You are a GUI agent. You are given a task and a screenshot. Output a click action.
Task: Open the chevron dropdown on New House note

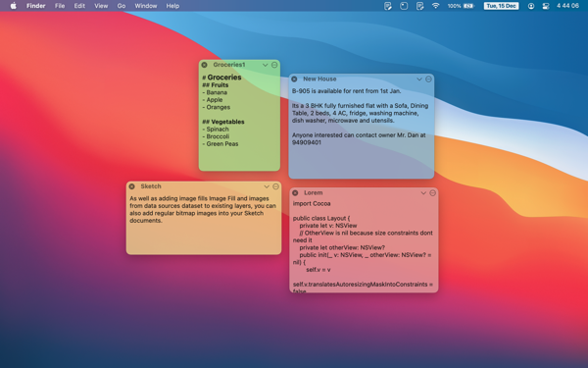(419, 79)
